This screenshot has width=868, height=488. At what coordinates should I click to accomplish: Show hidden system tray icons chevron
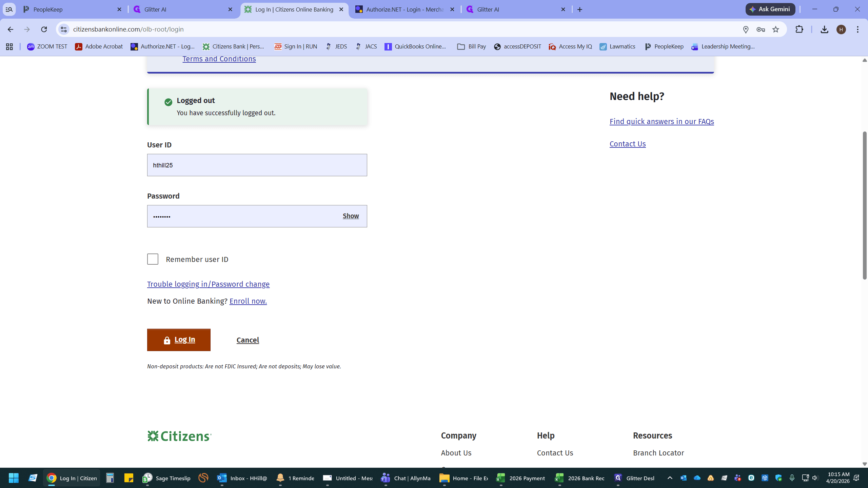(670, 478)
